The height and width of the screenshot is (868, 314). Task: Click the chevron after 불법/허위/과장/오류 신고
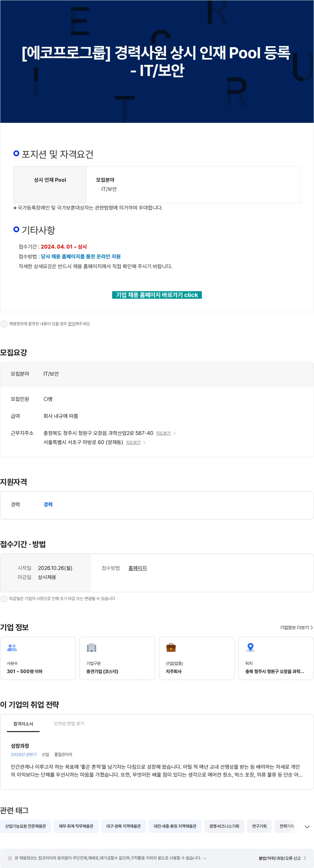[x=305, y=858]
